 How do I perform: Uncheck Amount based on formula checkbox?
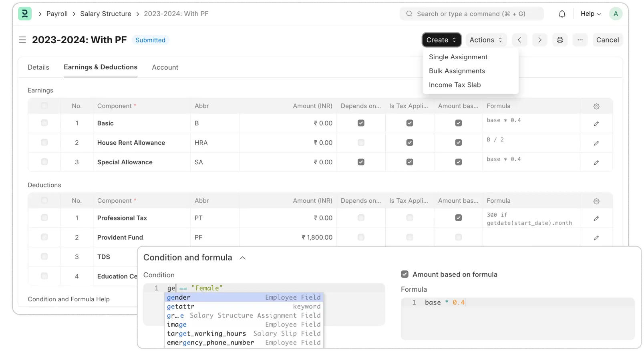coord(405,274)
